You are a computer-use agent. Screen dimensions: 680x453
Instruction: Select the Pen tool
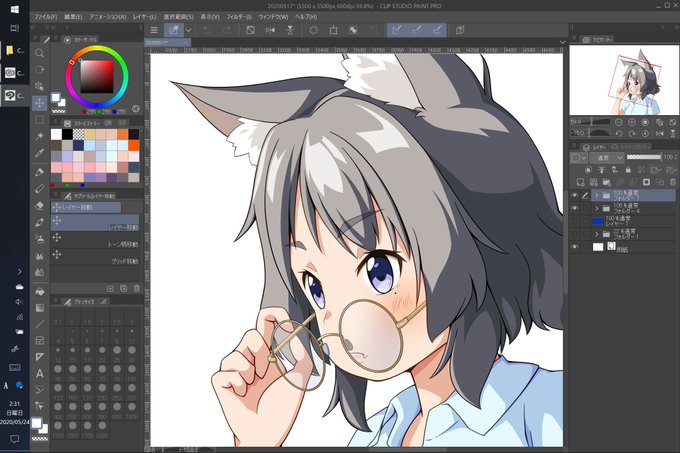pos(39,172)
